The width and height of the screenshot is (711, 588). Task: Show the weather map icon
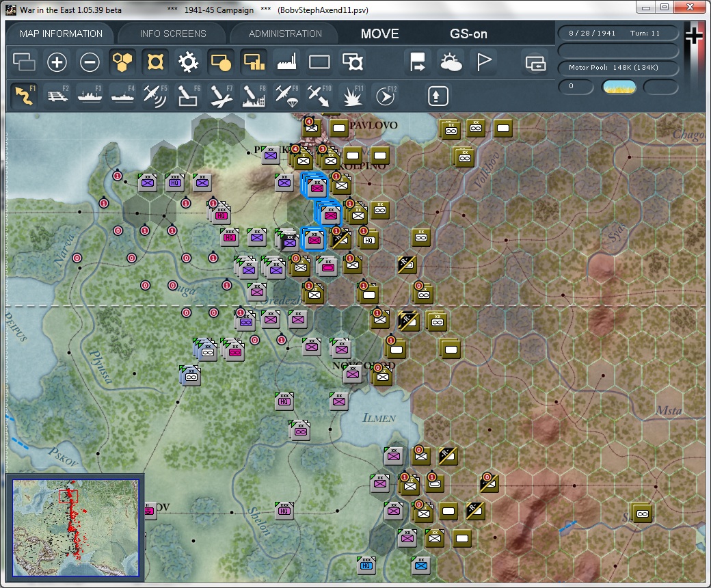(451, 62)
